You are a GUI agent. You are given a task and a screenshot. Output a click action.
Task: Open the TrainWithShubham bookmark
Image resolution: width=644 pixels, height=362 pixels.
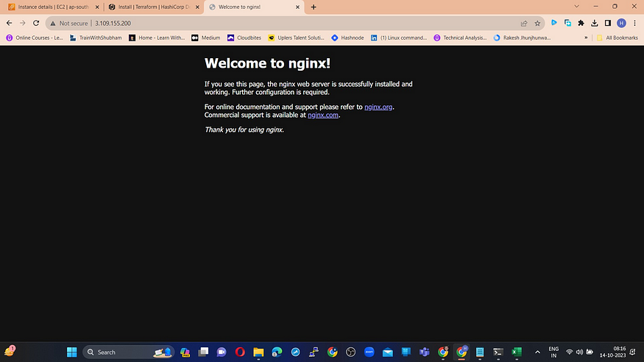point(96,38)
